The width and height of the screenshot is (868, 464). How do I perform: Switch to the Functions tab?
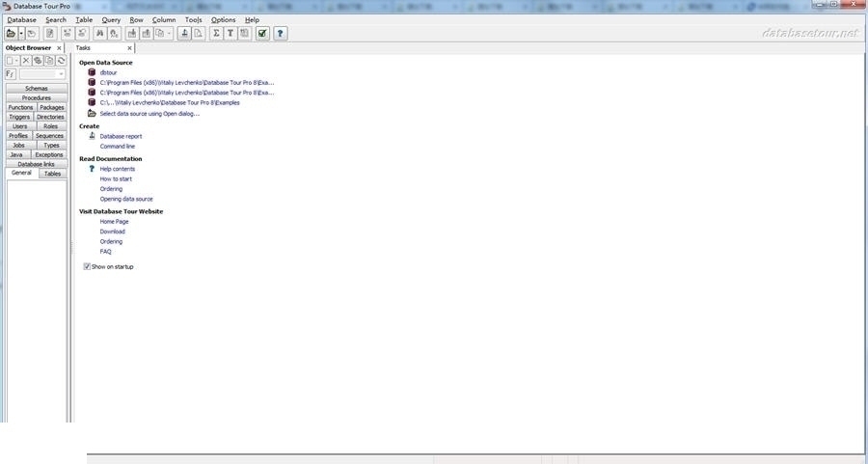20,107
